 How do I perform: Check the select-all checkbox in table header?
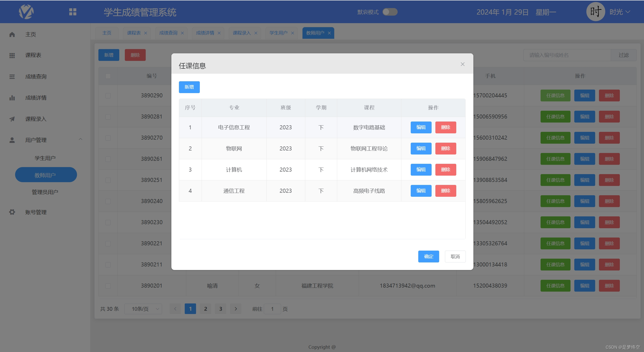pyautogui.click(x=108, y=76)
